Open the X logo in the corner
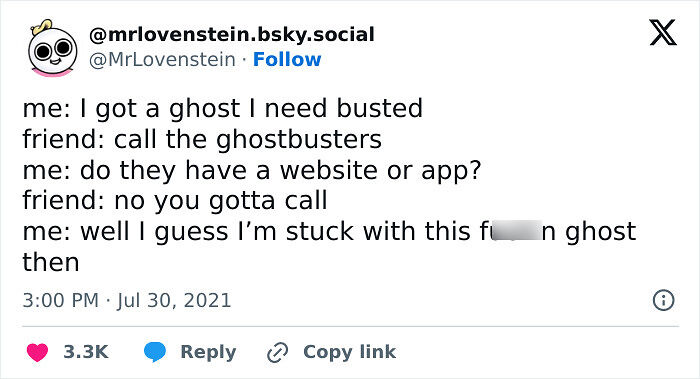 click(x=663, y=33)
